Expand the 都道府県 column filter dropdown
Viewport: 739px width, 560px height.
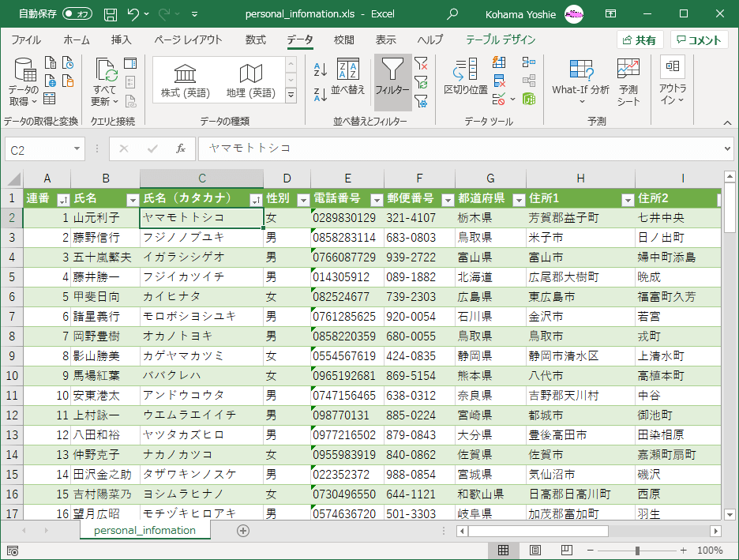(519, 199)
